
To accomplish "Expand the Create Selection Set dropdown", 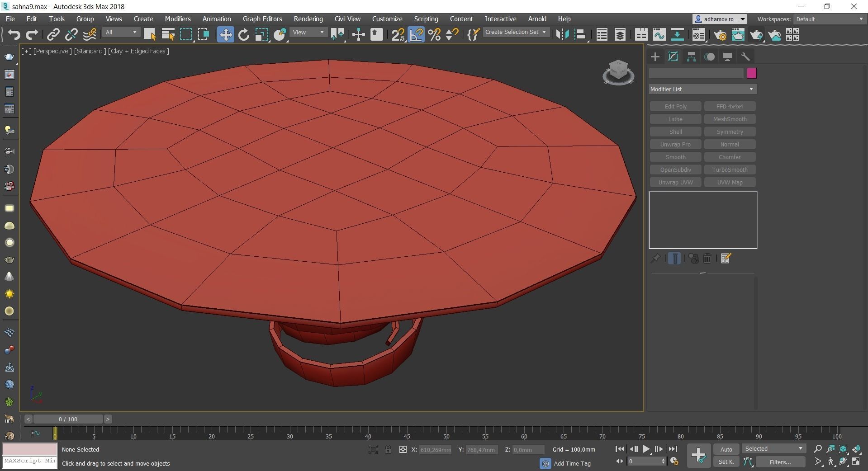I will [516, 32].
